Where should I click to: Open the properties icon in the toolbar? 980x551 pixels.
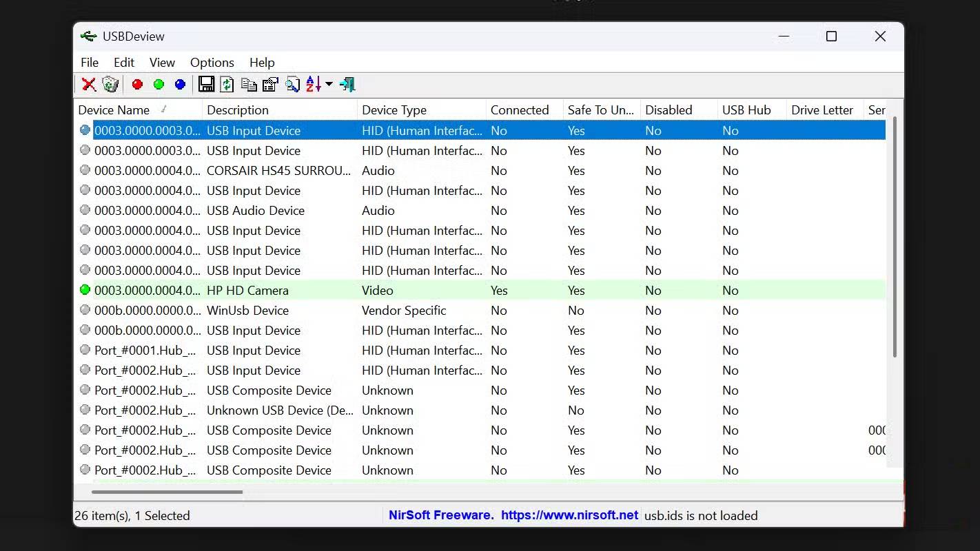270,85
